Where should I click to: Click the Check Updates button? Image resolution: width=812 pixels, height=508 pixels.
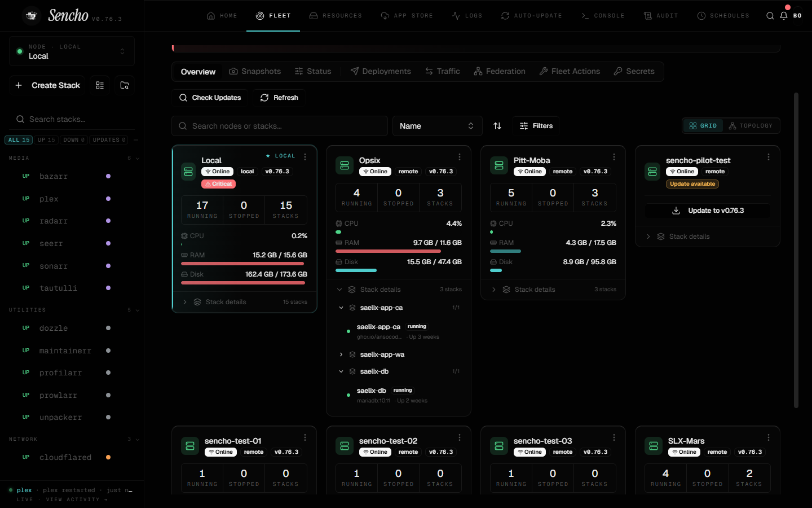coord(210,98)
